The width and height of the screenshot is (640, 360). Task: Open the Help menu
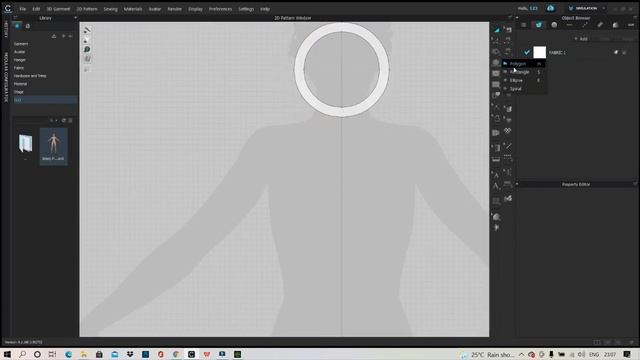[x=265, y=9]
